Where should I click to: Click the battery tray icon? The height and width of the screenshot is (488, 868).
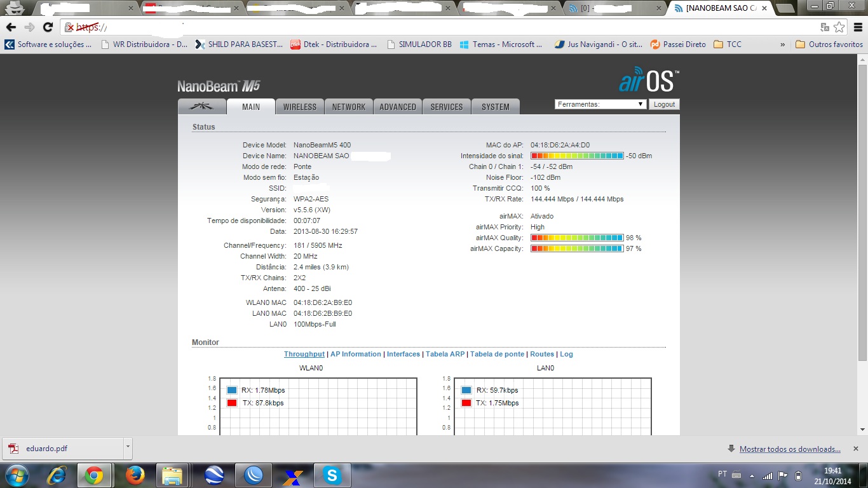coord(799,475)
